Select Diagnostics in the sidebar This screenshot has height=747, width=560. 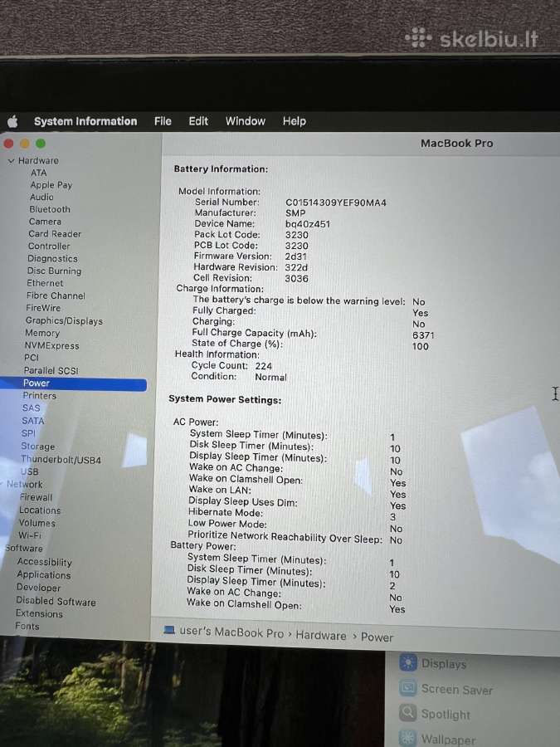click(52, 259)
